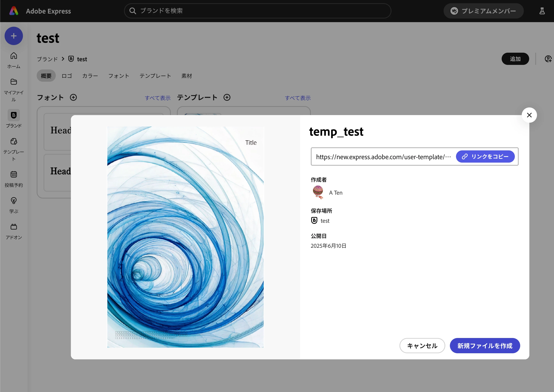Click 新規ファイルを作成 button
The image size is (554, 392).
(485, 346)
